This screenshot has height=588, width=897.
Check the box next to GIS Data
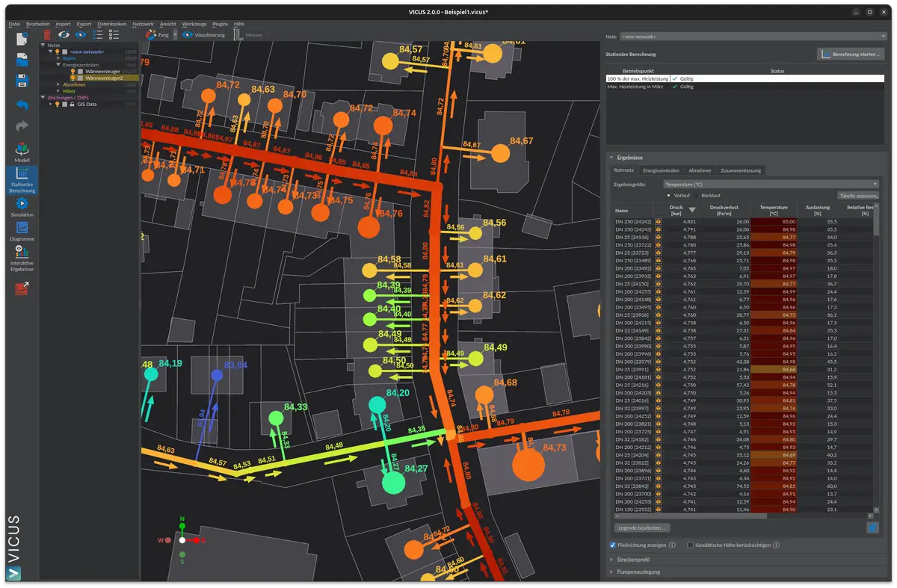[x=64, y=105]
